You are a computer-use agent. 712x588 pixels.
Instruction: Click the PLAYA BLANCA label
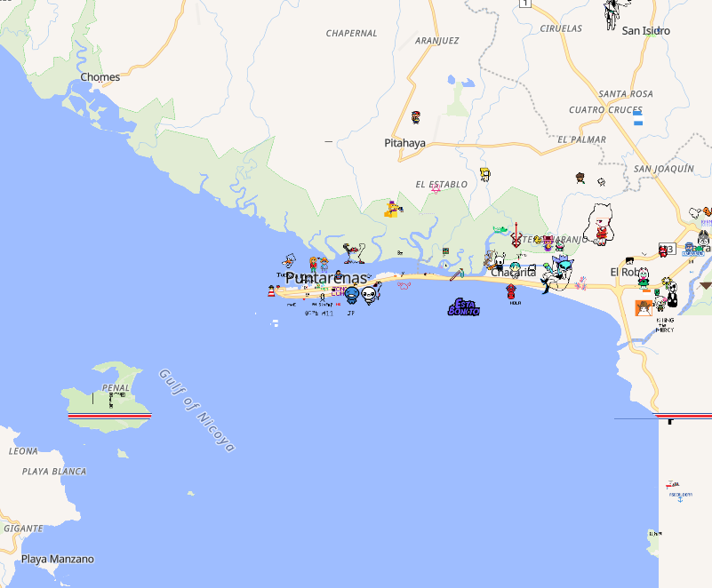coord(54,472)
